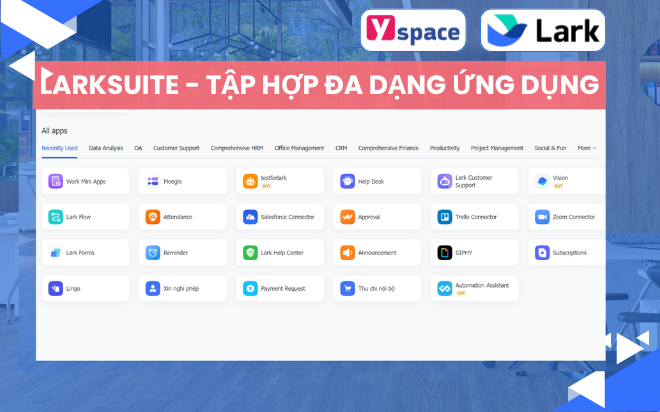This screenshot has width=660, height=412.
Task: Click the Yspace logo
Action: [413, 31]
